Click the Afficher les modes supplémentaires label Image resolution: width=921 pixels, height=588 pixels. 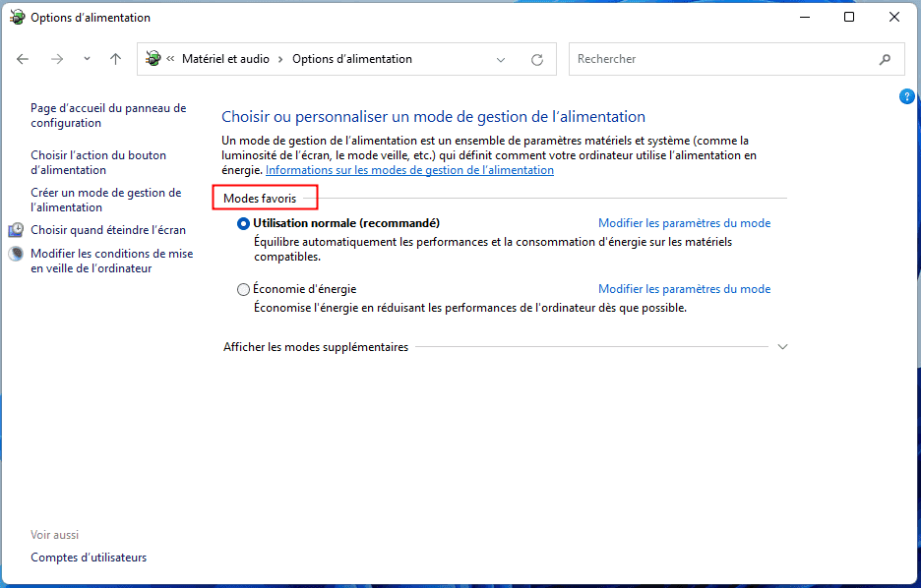316,347
